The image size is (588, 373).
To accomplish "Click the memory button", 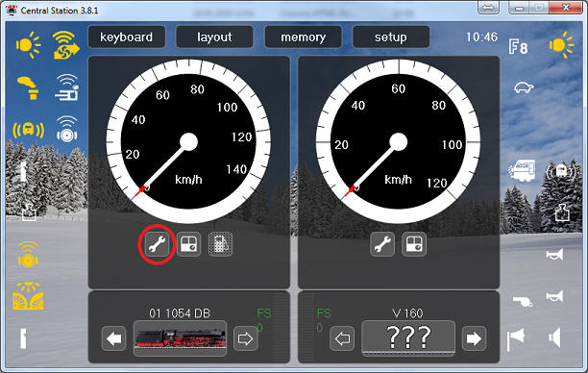I will click(303, 37).
